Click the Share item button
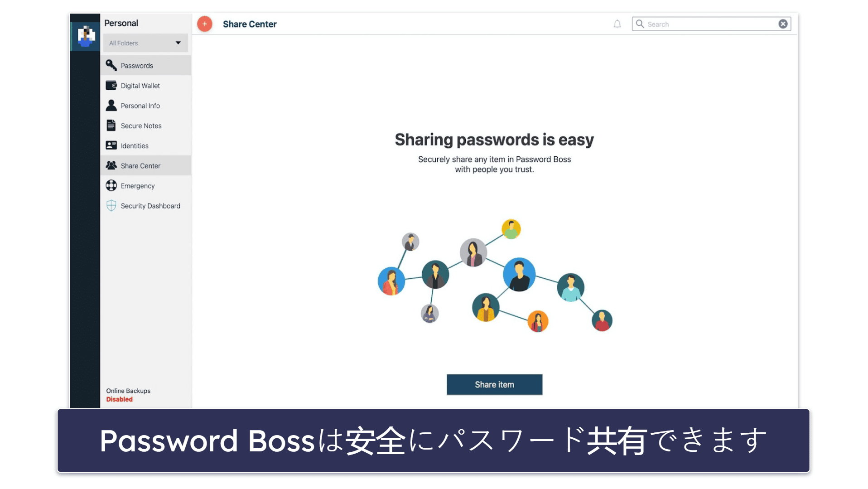 (x=494, y=384)
